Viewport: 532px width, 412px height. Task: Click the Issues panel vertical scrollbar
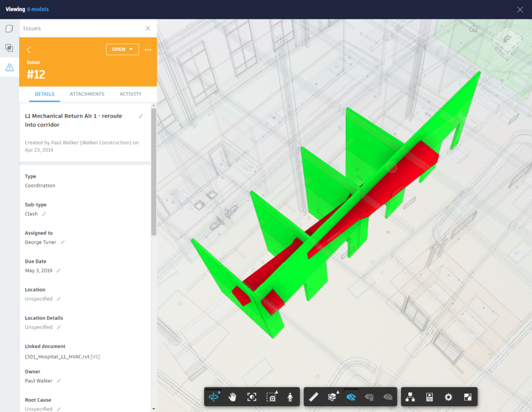154,171
